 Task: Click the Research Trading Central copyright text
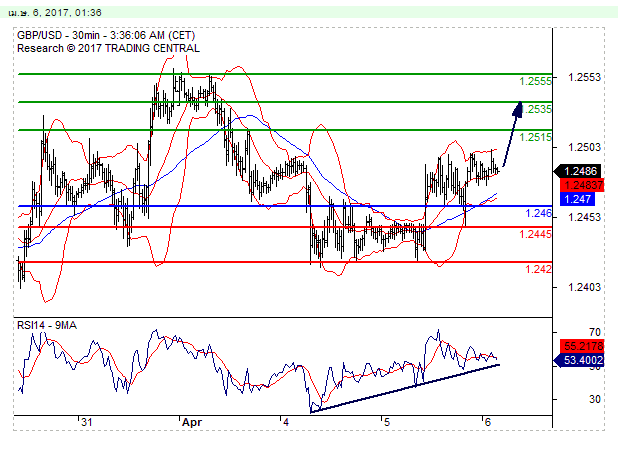coord(108,47)
